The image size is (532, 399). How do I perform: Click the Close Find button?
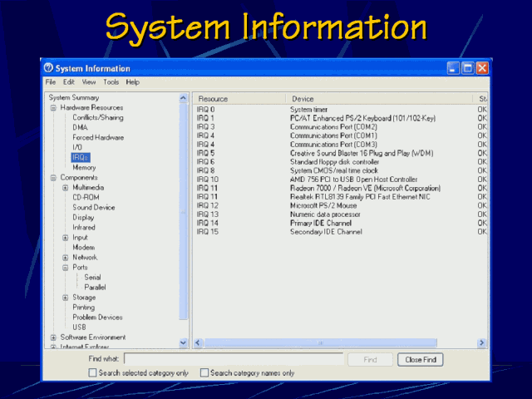pyautogui.click(x=420, y=360)
